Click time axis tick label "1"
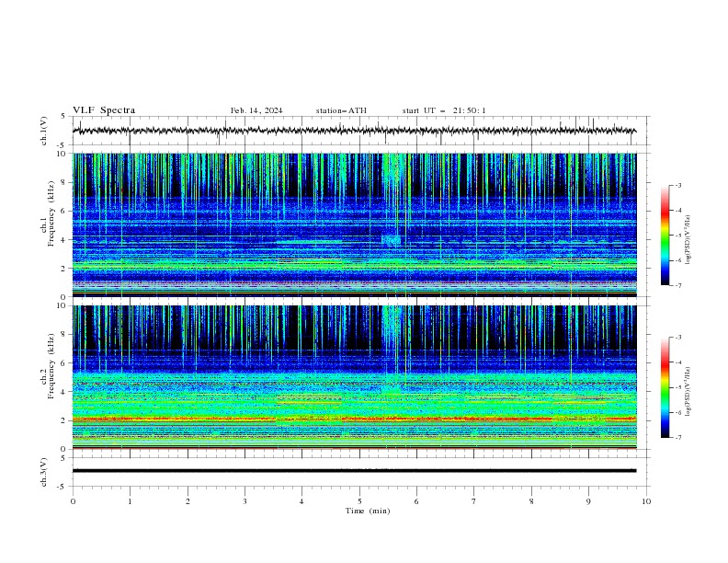 click(130, 501)
